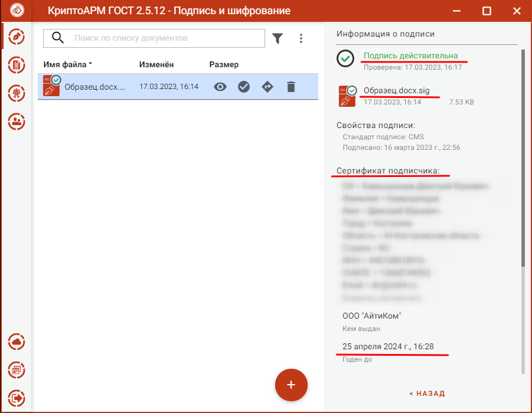Close the КриптоАРМ window
This screenshot has height=413, width=532.
click(517, 11)
